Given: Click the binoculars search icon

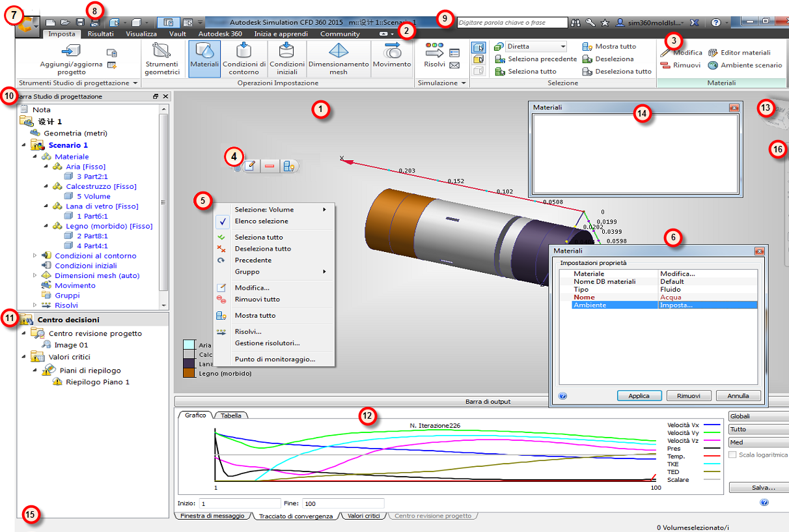Looking at the screenshot, I should click(x=575, y=22).
